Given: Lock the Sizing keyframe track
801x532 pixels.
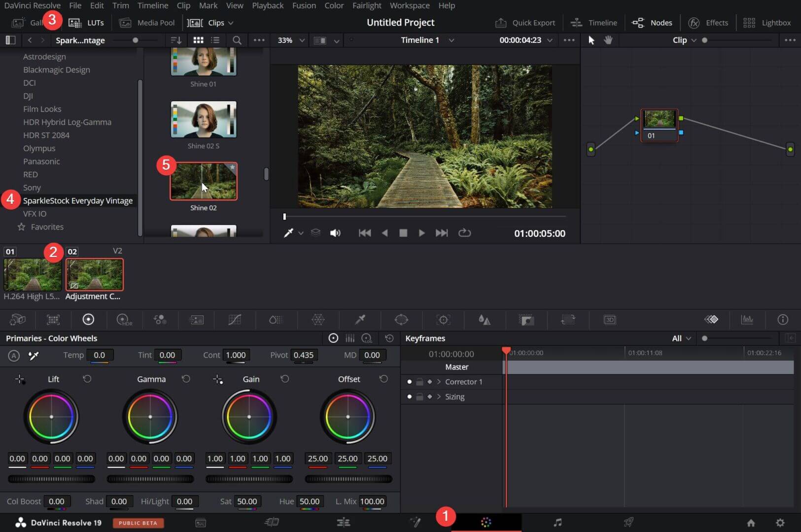Looking at the screenshot, I should (419, 397).
